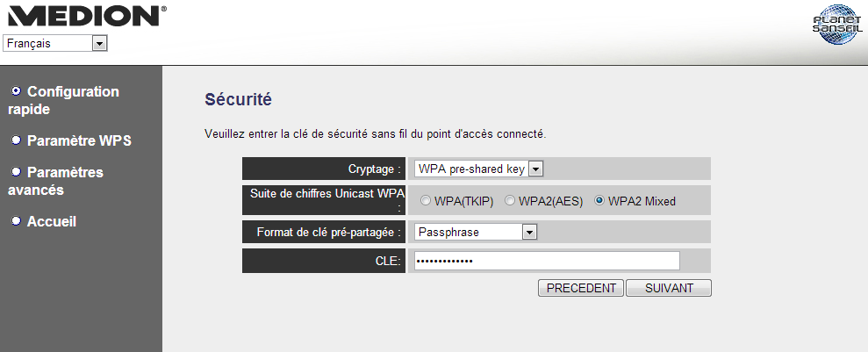Click into the CLE password field
Image resolution: width=868 pixels, height=352 pixels.
pyautogui.click(x=547, y=261)
